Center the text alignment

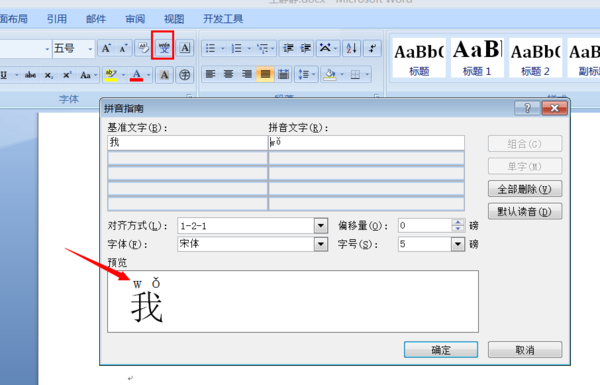(x=228, y=74)
